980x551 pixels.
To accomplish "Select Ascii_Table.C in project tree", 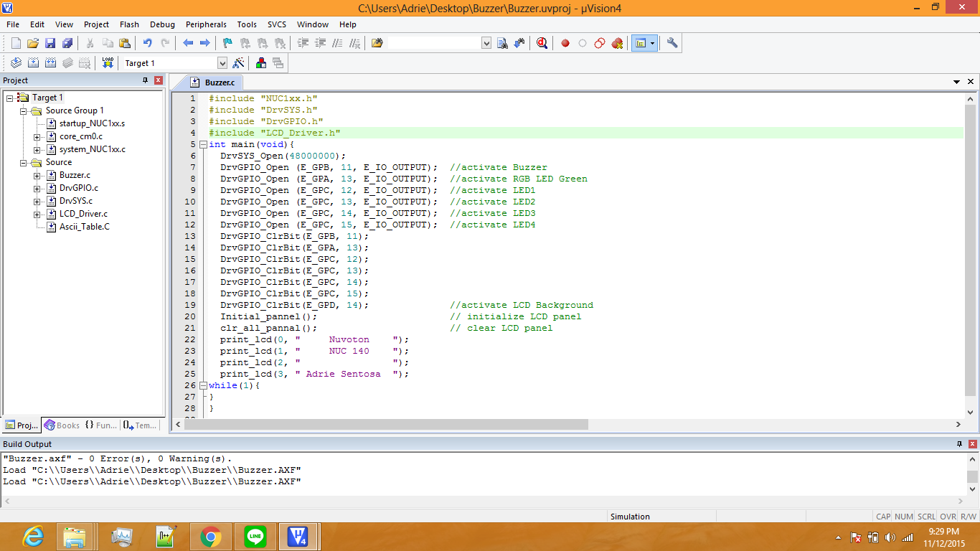I will click(x=84, y=227).
